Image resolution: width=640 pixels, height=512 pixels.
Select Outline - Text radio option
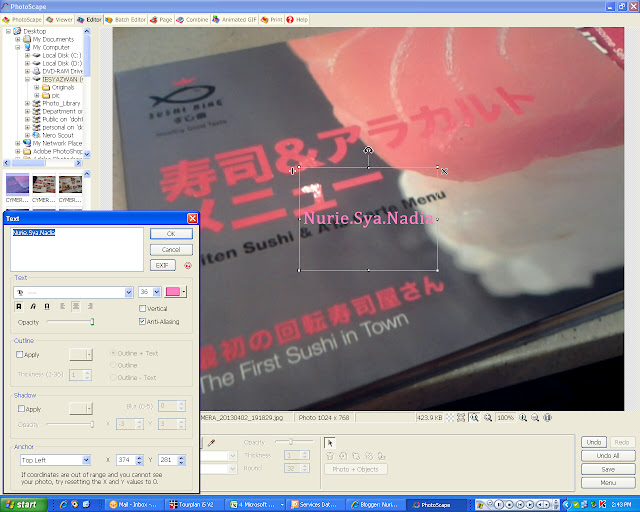point(113,378)
